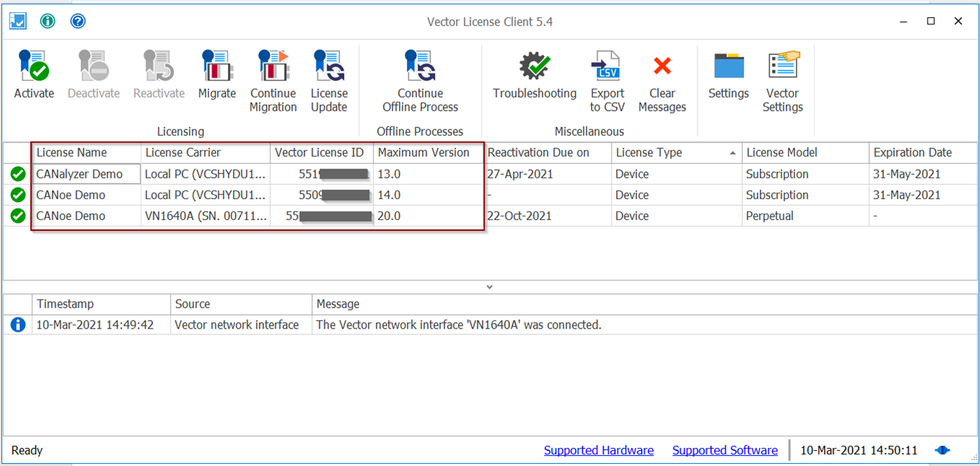980x466 pixels.
Task: Open the Supported Software link
Action: pos(725,450)
